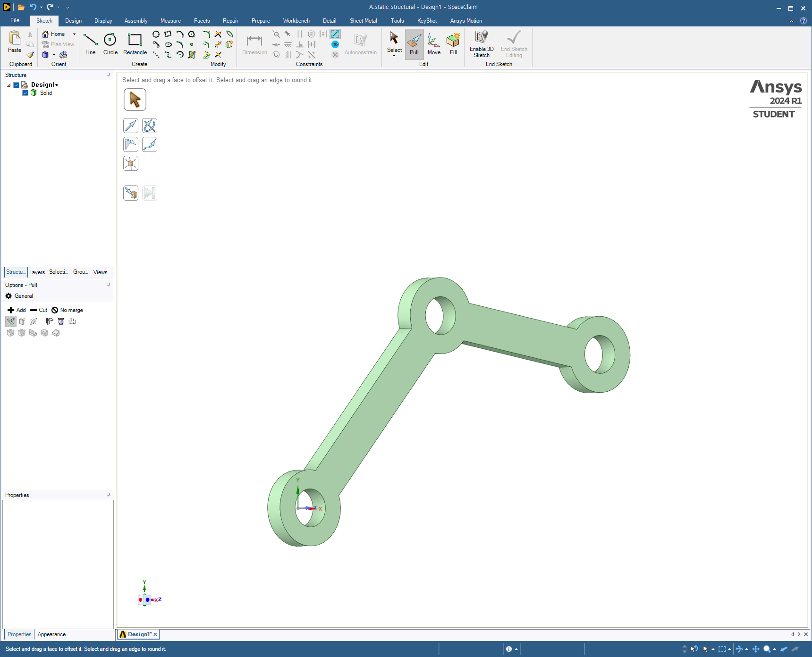Screen dimensions: 812x657
Task: Switch to the Measure ribbon tab
Action: coord(170,21)
